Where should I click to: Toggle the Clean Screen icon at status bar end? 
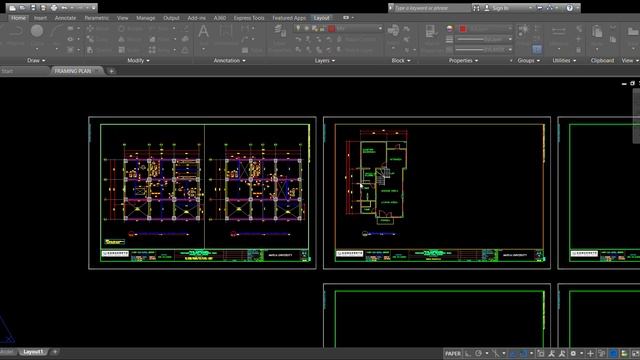tap(635, 353)
